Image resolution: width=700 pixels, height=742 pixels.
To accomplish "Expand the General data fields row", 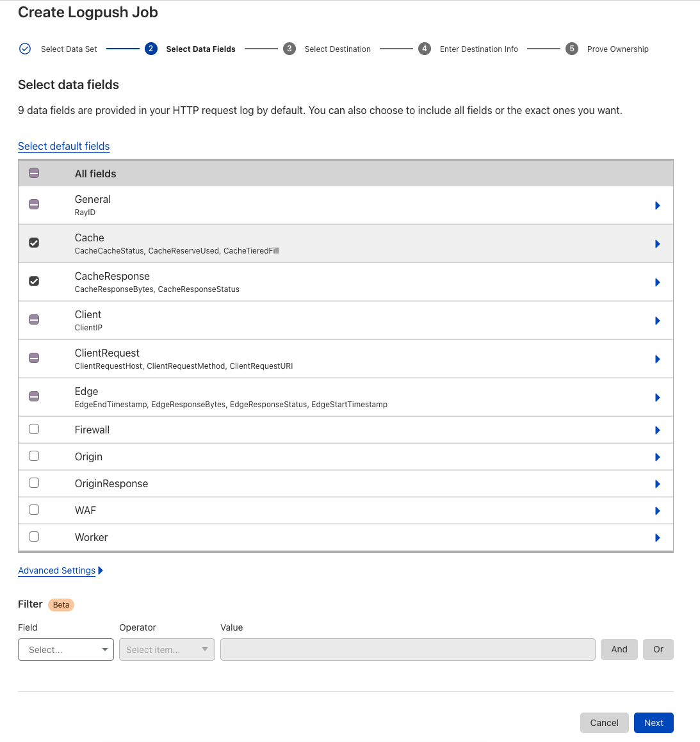I will point(657,205).
